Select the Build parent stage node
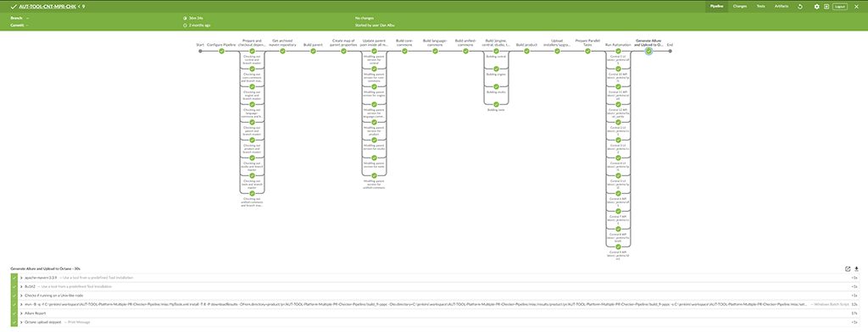Screen dimensions: 868x332 pos(314,51)
